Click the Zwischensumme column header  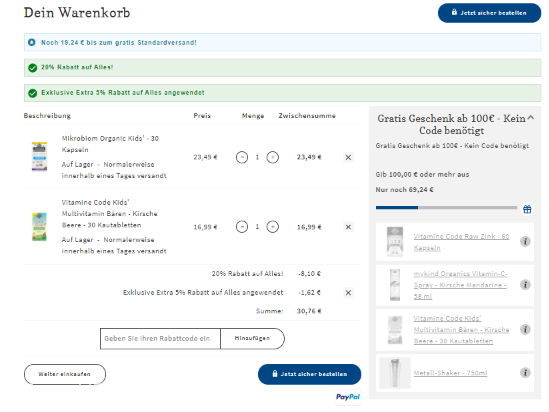(x=307, y=116)
